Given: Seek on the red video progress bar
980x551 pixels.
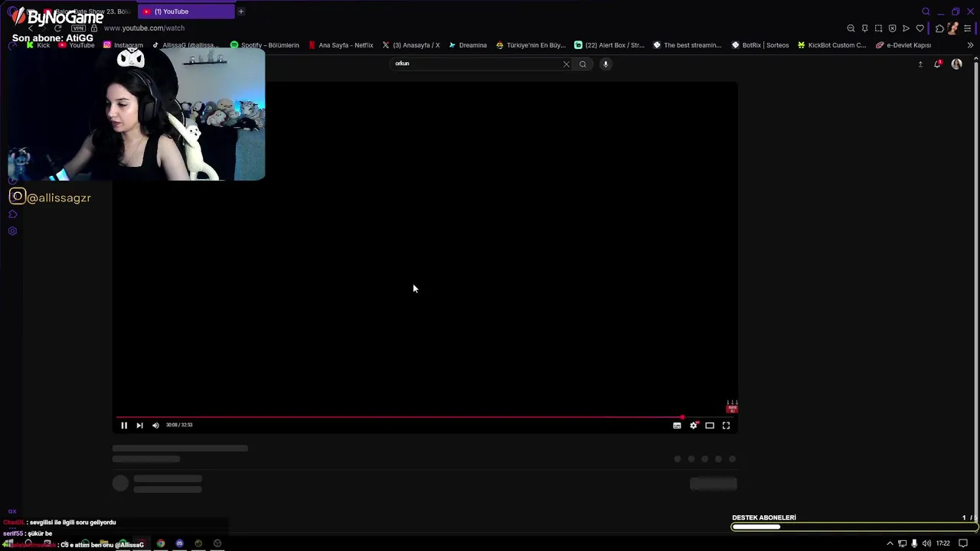Looking at the screenshot, I should click(425, 417).
